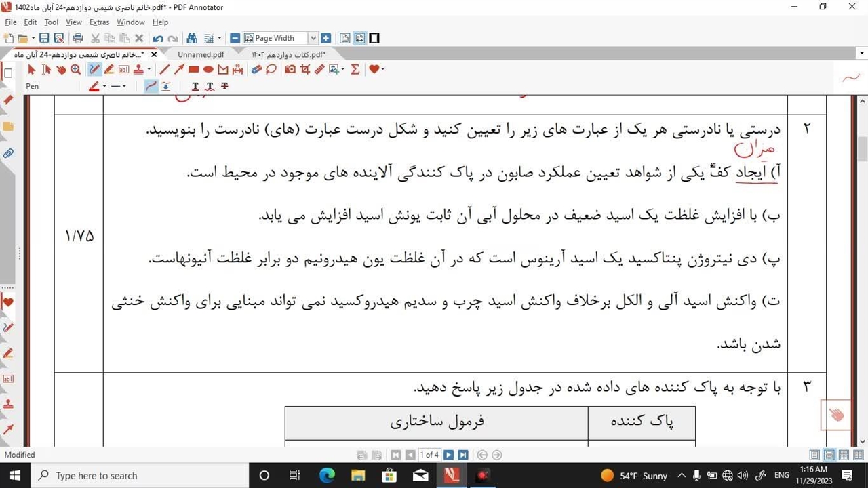Image resolution: width=868 pixels, height=488 pixels.
Task: Go to next page button
Action: (x=449, y=455)
